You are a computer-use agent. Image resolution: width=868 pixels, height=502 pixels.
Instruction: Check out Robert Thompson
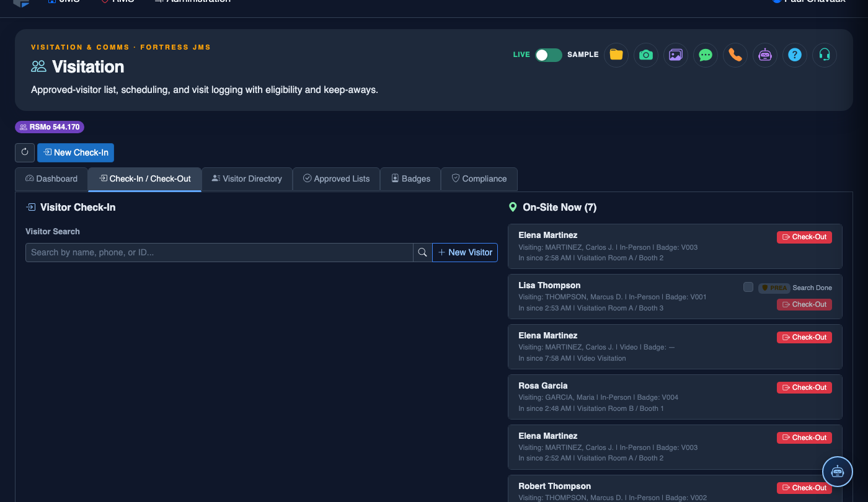(x=804, y=488)
